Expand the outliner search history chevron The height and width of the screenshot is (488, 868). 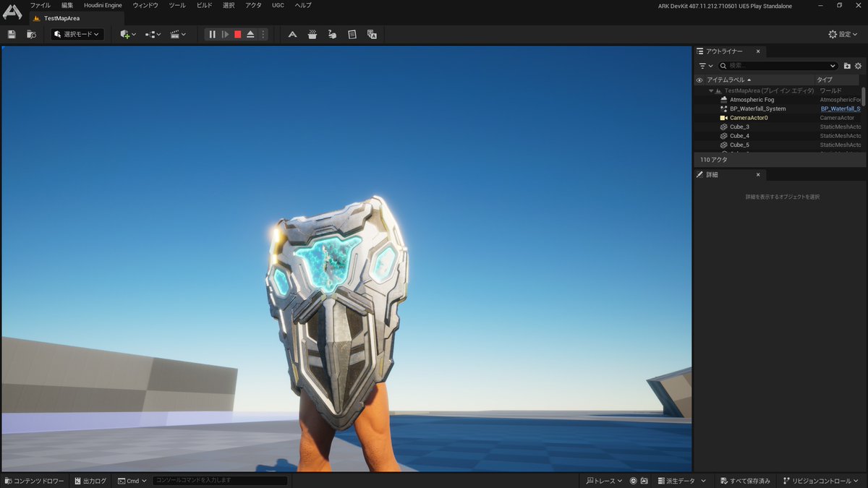pos(833,66)
